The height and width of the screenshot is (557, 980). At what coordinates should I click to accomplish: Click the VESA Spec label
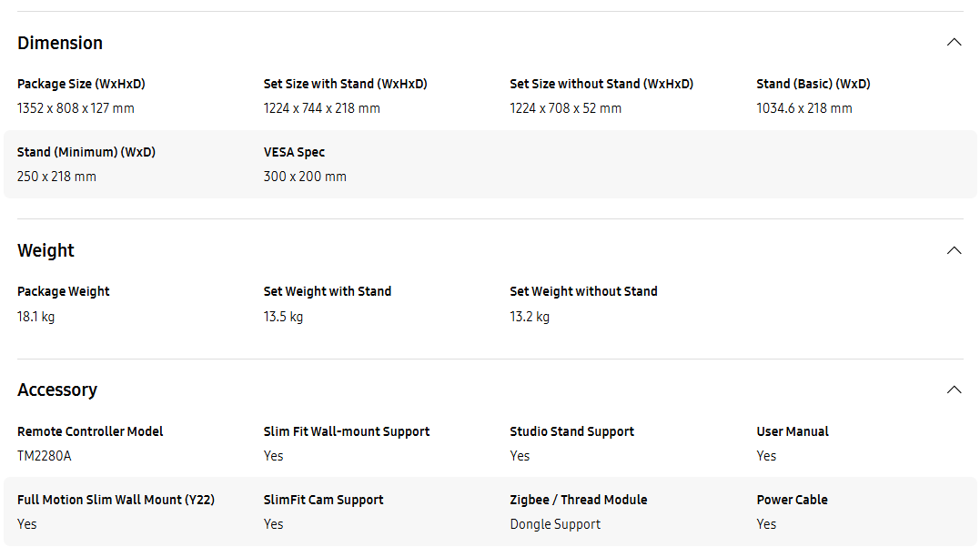[295, 152]
